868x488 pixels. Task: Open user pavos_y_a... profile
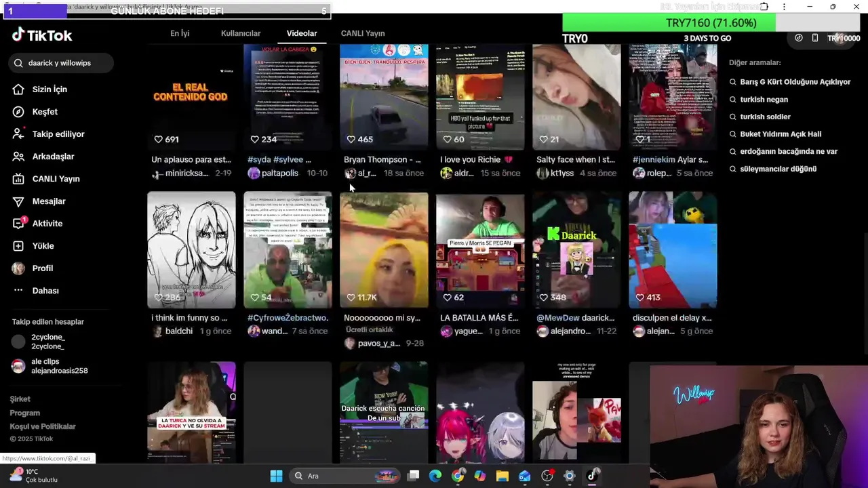pyautogui.click(x=373, y=344)
